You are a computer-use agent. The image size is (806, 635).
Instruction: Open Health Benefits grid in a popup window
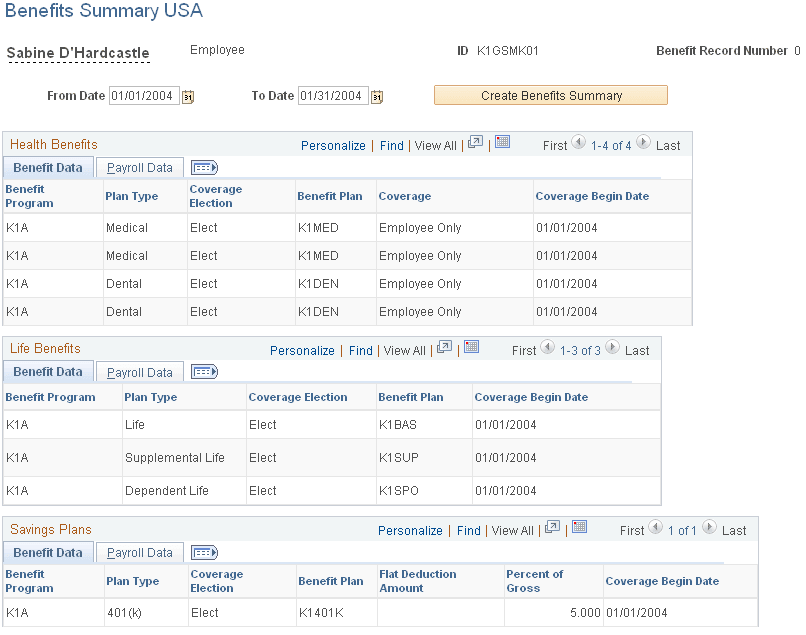473,142
